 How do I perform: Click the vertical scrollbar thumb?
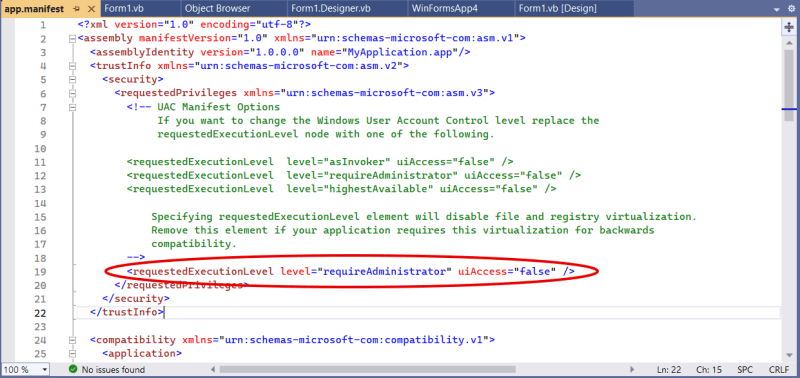788,85
